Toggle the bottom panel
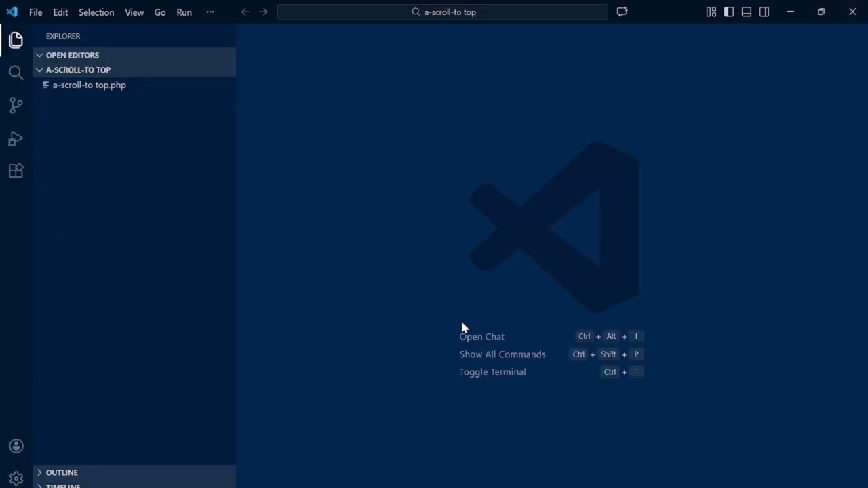 click(x=746, y=12)
